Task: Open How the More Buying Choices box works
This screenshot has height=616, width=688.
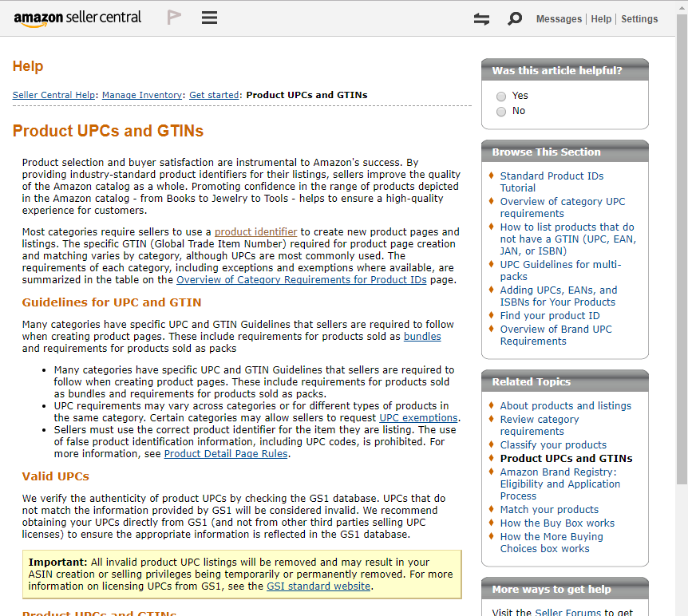Action: [552, 543]
